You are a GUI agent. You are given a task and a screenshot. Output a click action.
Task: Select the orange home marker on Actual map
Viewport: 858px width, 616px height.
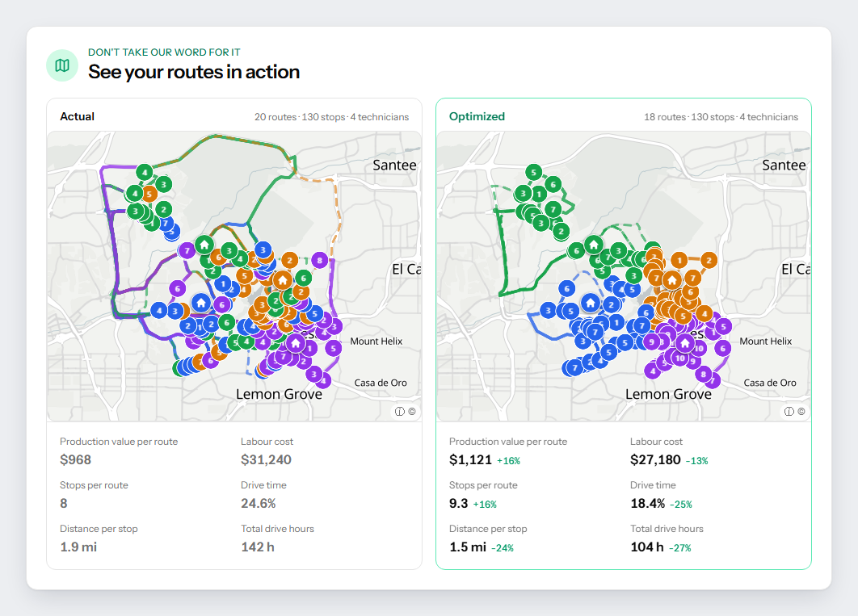tap(282, 280)
